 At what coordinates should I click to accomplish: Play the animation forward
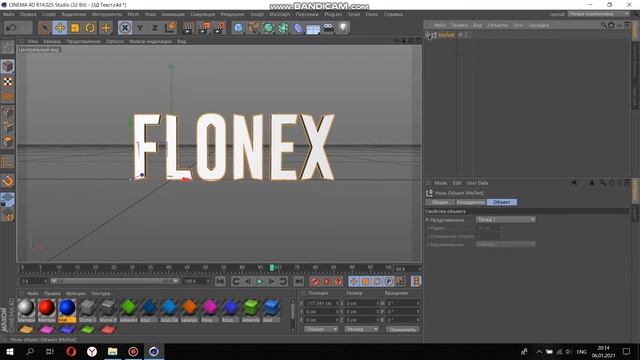(259, 281)
